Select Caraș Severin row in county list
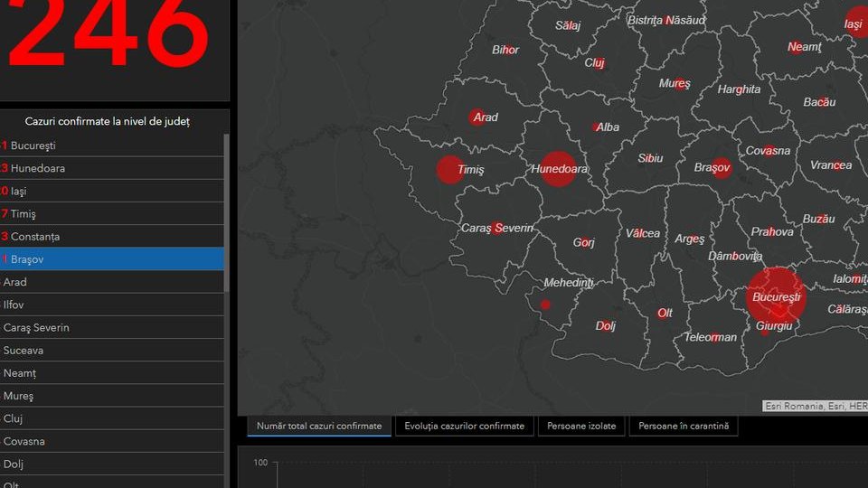The height and width of the screenshot is (488, 868). click(x=112, y=327)
